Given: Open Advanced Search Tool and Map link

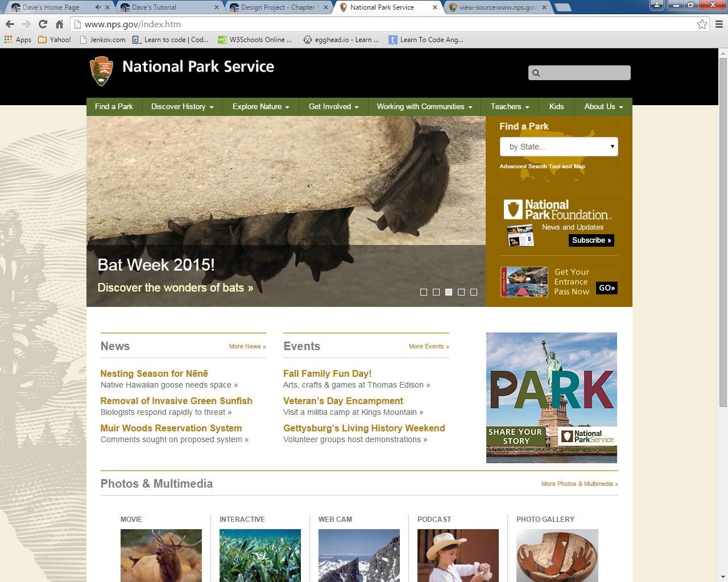Looking at the screenshot, I should pyautogui.click(x=542, y=167).
